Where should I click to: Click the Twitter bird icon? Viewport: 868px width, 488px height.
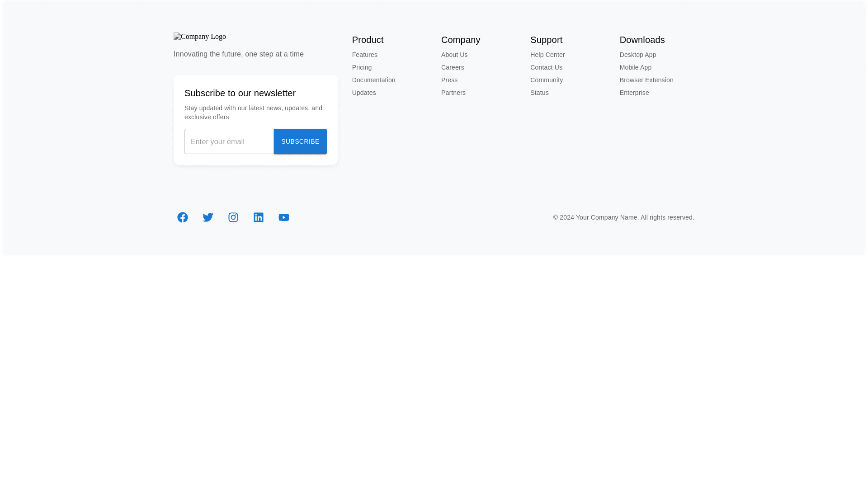point(208,217)
